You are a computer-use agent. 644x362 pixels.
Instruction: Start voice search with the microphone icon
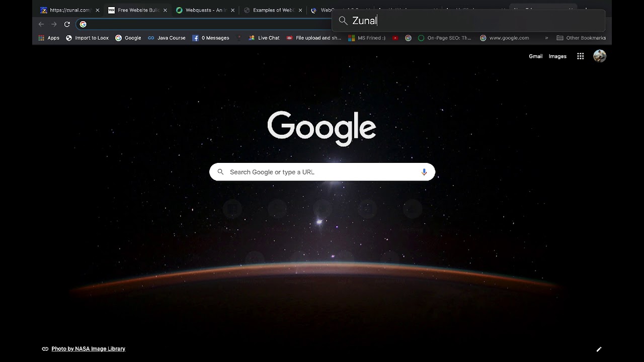[424, 172]
